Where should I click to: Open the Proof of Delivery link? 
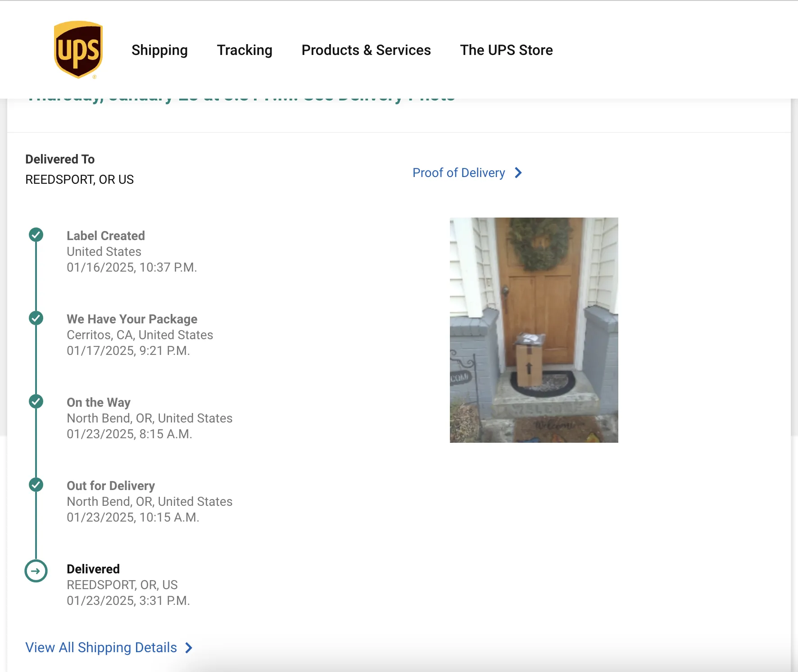coord(459,173)
